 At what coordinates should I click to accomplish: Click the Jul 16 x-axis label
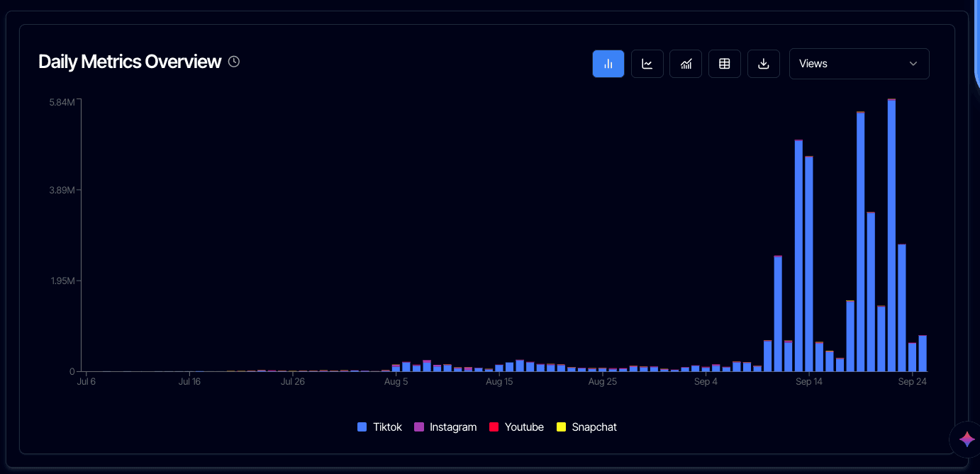[189, 381]
